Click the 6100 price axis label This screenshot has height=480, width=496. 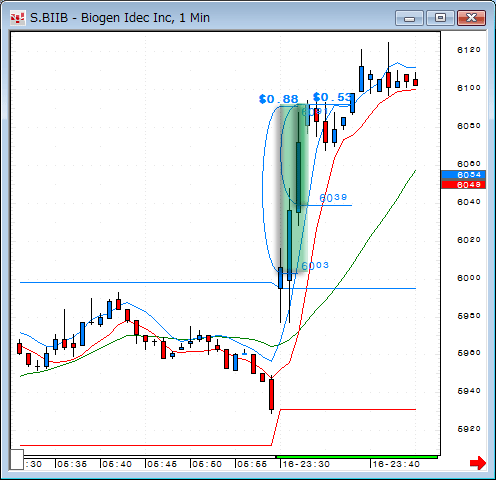pos(469,88)
